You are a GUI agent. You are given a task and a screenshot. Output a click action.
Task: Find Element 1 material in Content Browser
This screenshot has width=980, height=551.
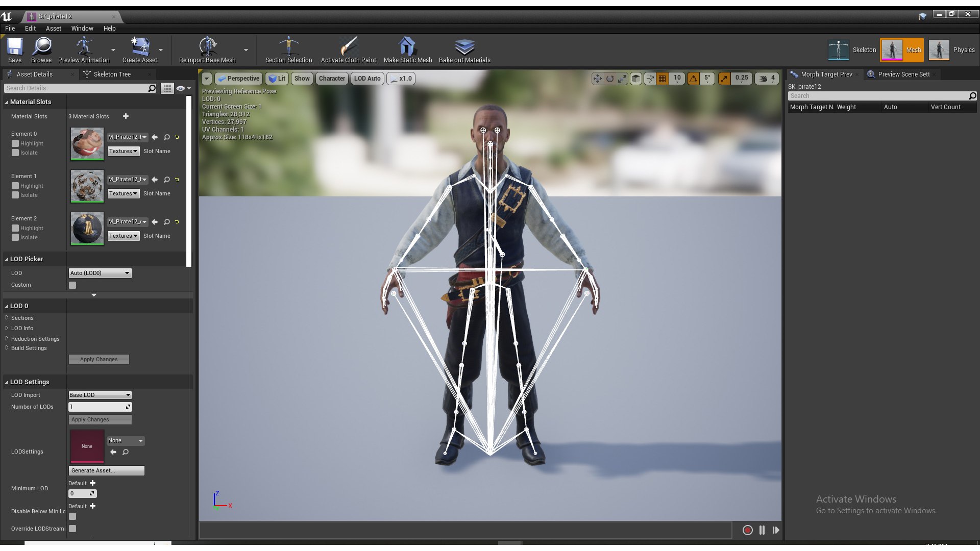point(167,180)
